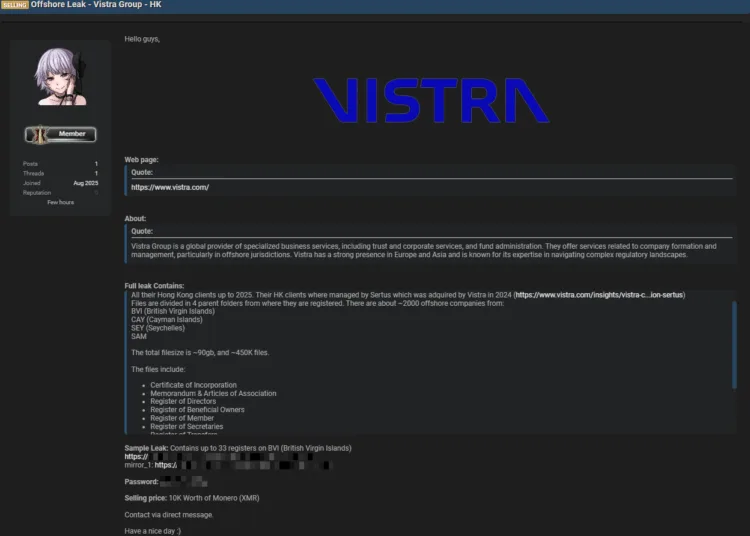The image size is (750, 536).
Task: Click 'BVI (British Virgin Islands)' line in leak list
Action: tap(173, 311)
